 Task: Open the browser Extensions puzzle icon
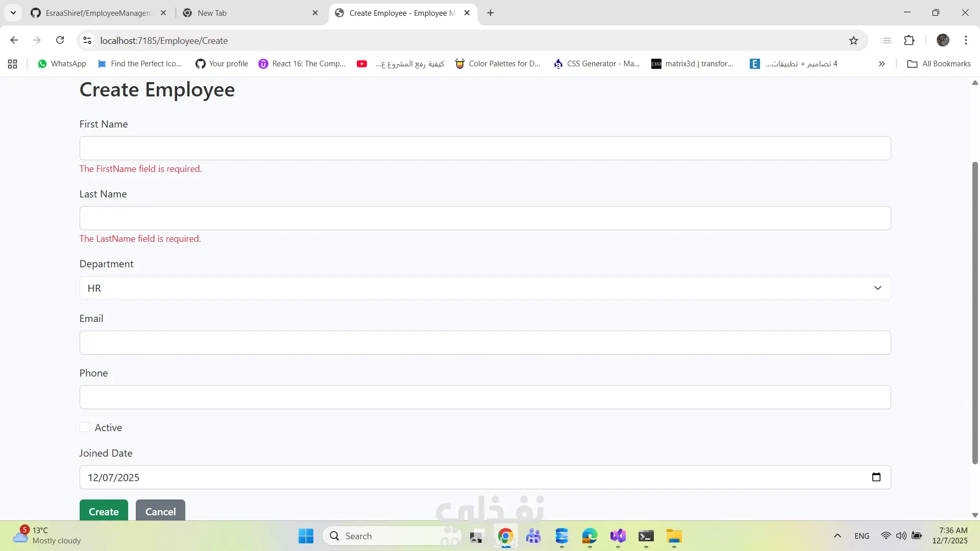(x=909, y=40)
